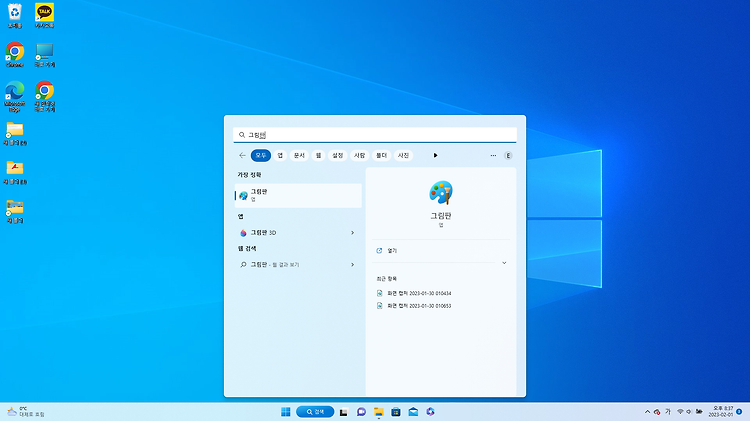Image resolution: width=750 pixels, height=421 pixels.
Task: Open the Mail app on the taskbar
Action: pos(413,411)
